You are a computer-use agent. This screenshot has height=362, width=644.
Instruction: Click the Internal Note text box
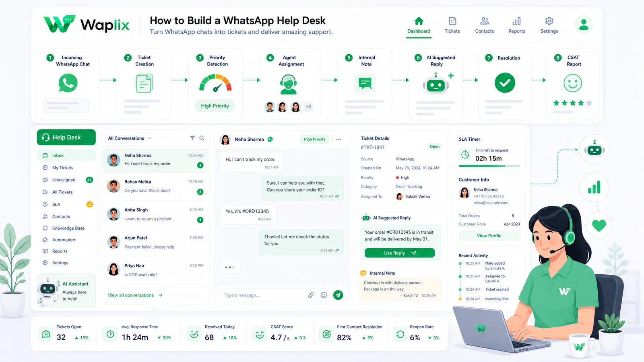pos(400,290)
